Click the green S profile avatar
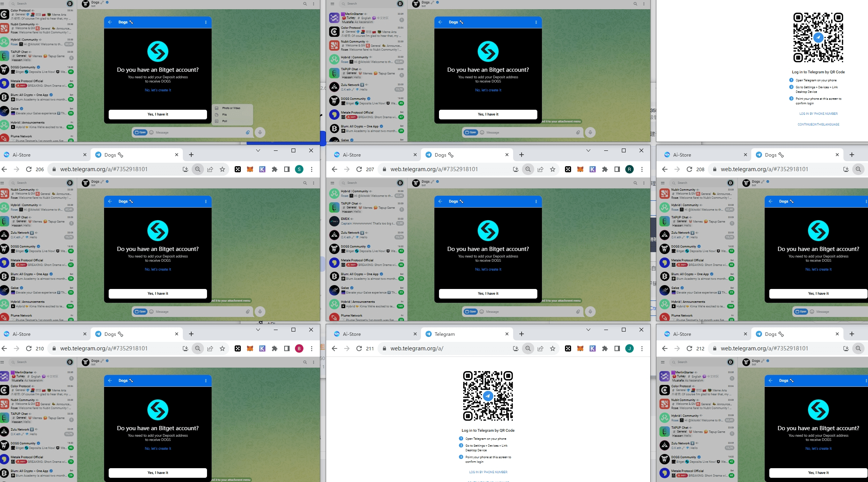This screenshot has width=868, height=482. [x=299, y=169]
